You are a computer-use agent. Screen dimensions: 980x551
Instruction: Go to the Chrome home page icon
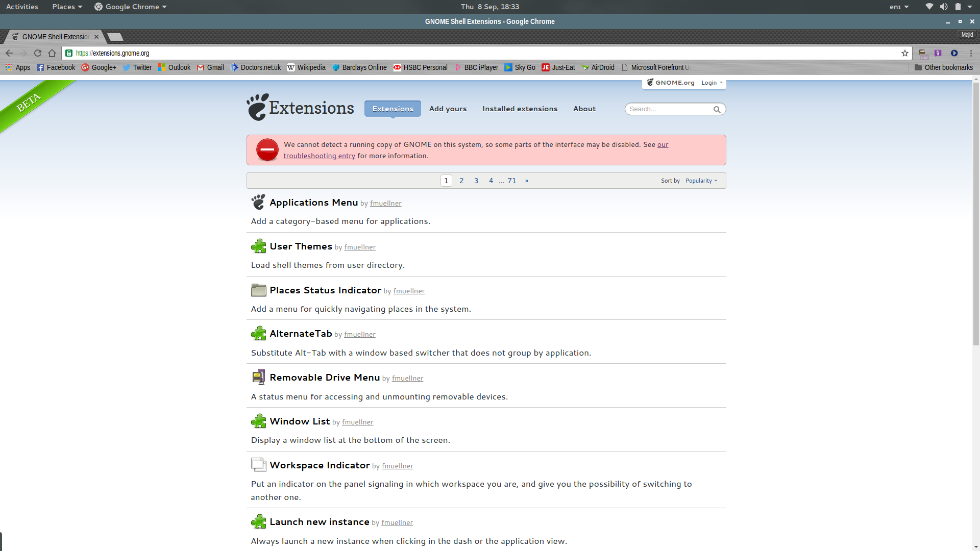pos(52,53)
